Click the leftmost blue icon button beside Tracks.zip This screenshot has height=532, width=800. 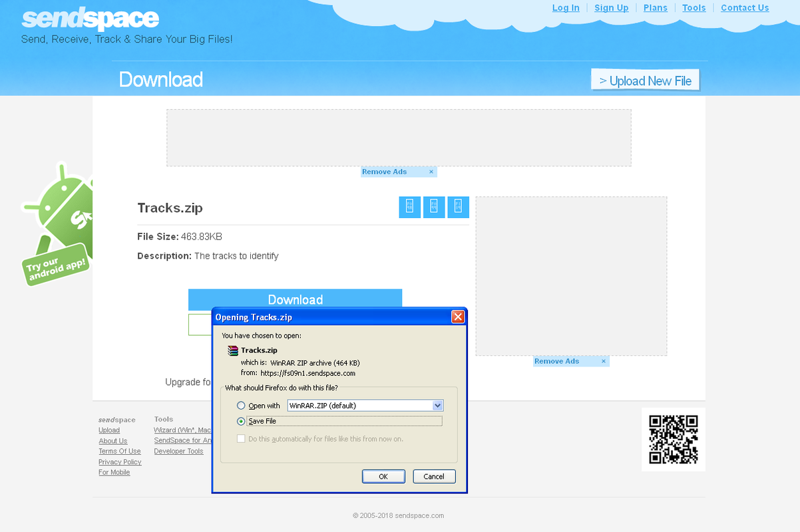pyautogui.click(x=409, y=207)
